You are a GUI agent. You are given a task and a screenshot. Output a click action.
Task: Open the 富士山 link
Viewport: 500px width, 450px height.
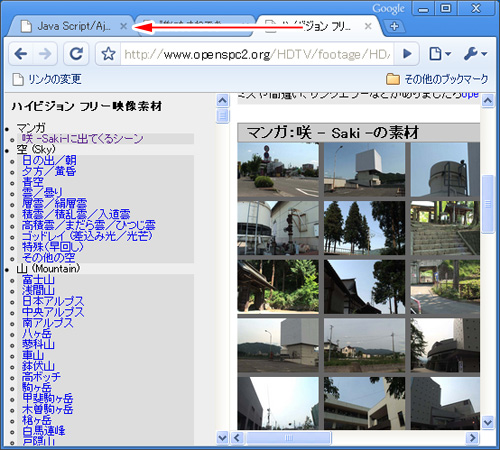click(x=38, y=279)
